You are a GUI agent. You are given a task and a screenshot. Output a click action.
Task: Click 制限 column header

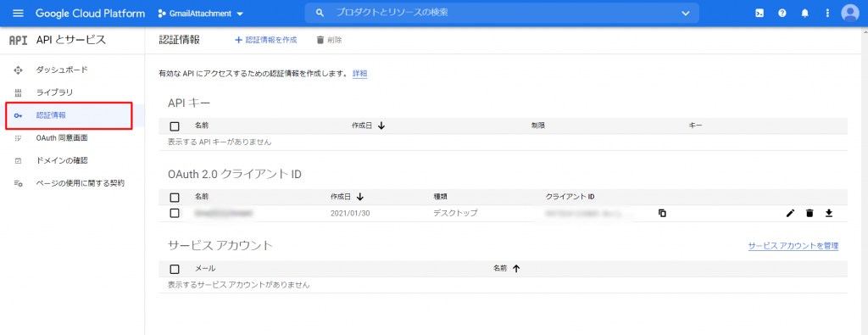(x=538, y=126)
